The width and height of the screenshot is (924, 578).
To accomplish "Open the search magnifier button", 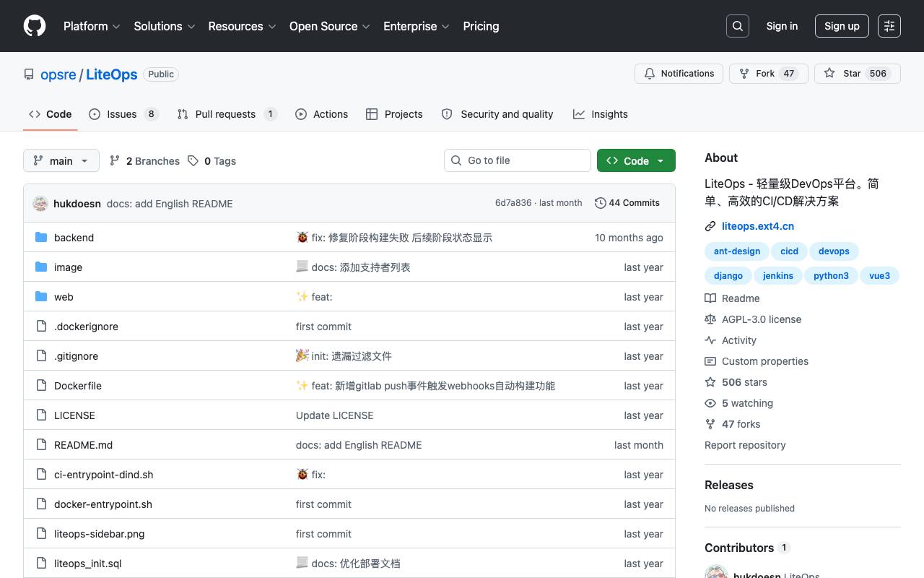I will [738, 26].
